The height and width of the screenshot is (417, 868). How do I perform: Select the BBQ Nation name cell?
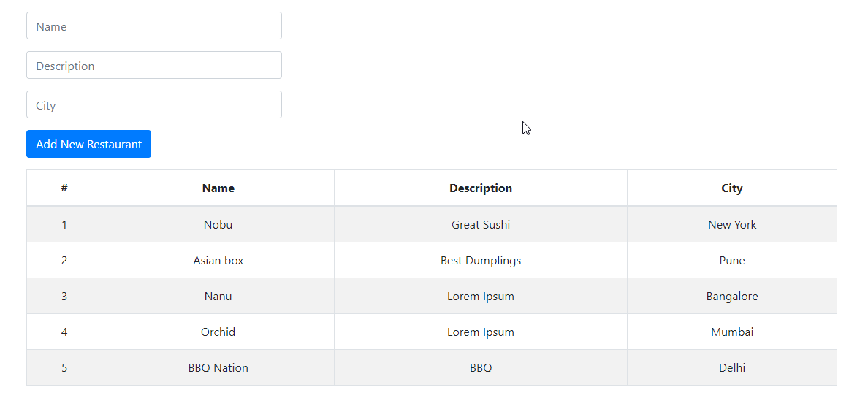[x=218, y=367]
